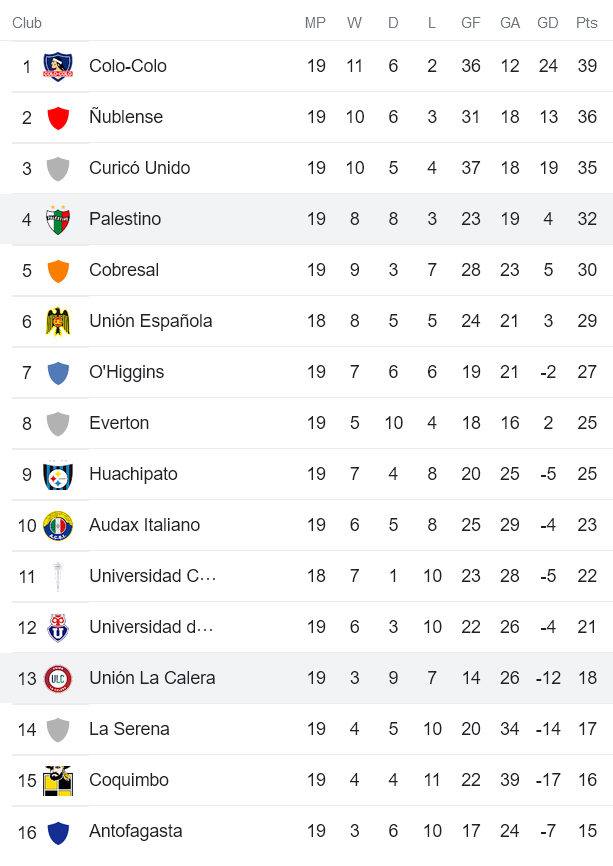Click the red Ñublense shield icon
This screenshot has width=613, height=866.
[58, 118]
